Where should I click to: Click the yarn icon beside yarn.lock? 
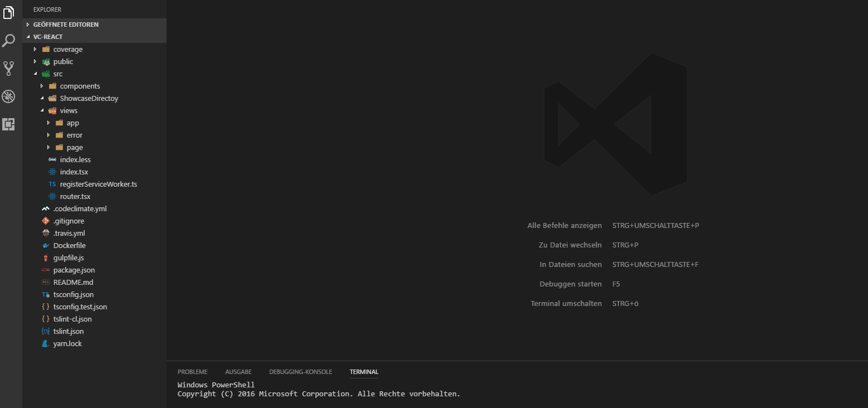46,343
